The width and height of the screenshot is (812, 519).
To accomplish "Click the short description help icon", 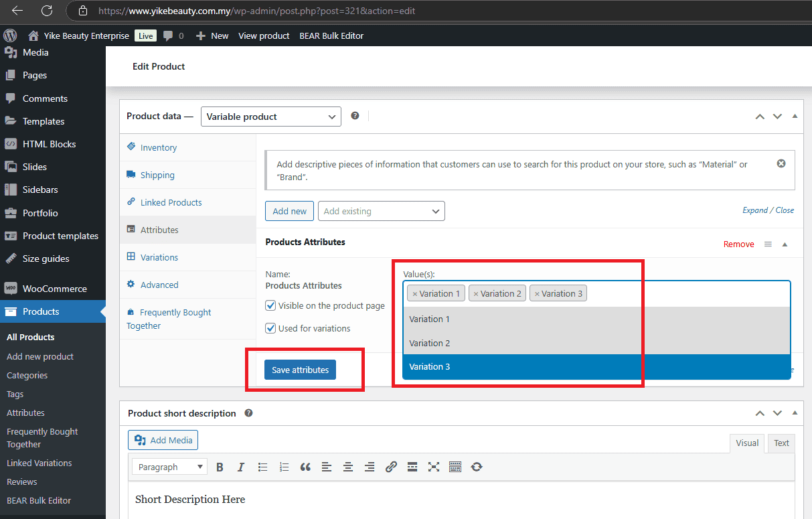I will click(248, 413).
